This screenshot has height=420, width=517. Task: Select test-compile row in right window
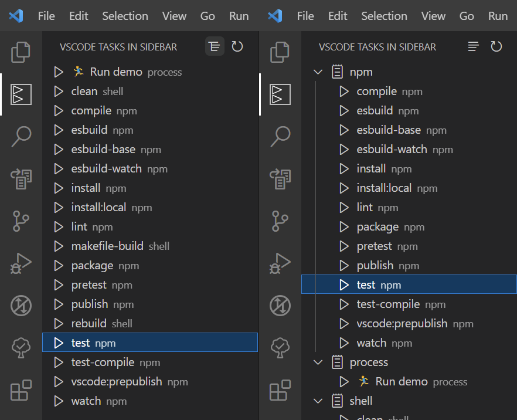pos(409,304)
